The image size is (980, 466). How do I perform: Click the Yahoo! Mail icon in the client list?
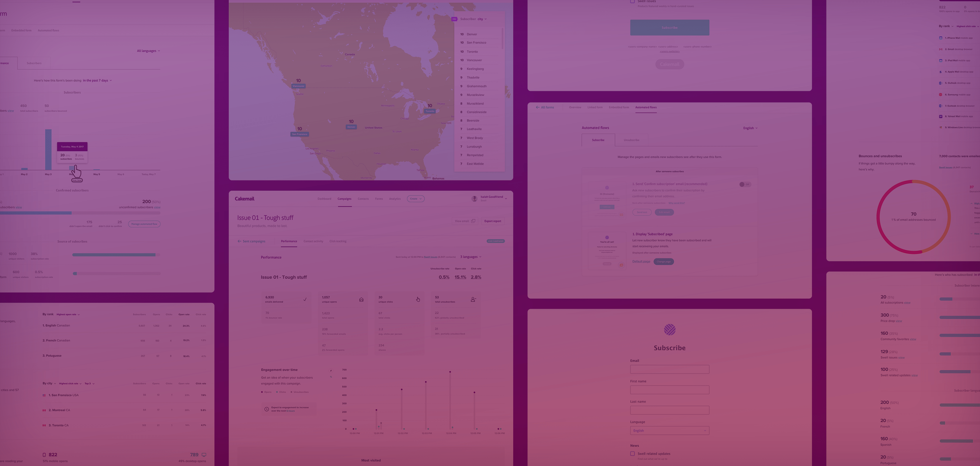click(x=940, y=116)
